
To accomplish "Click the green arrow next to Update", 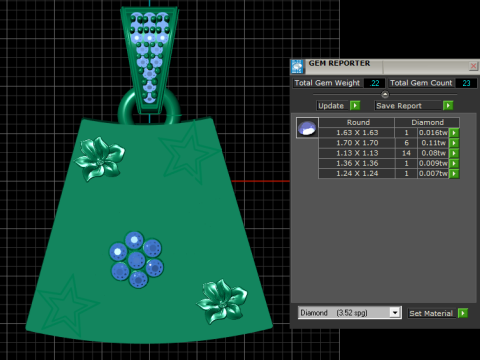I will (x=355, y=106).
